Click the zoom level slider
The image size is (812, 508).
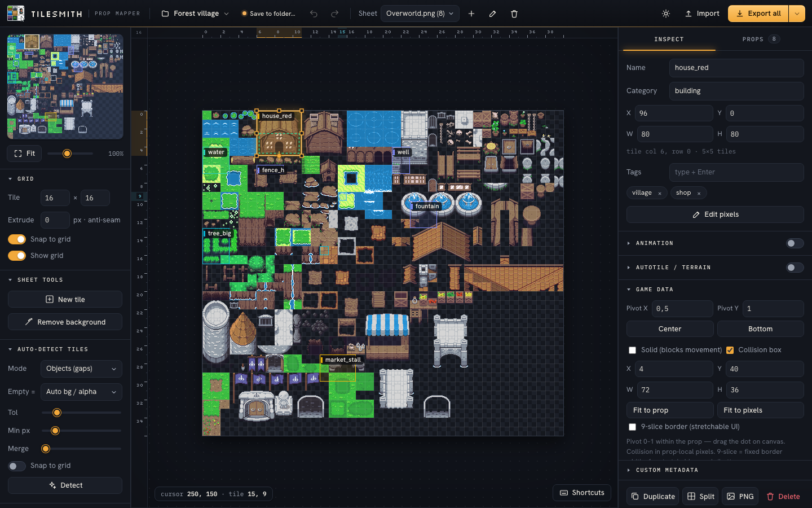coord(70,154)
